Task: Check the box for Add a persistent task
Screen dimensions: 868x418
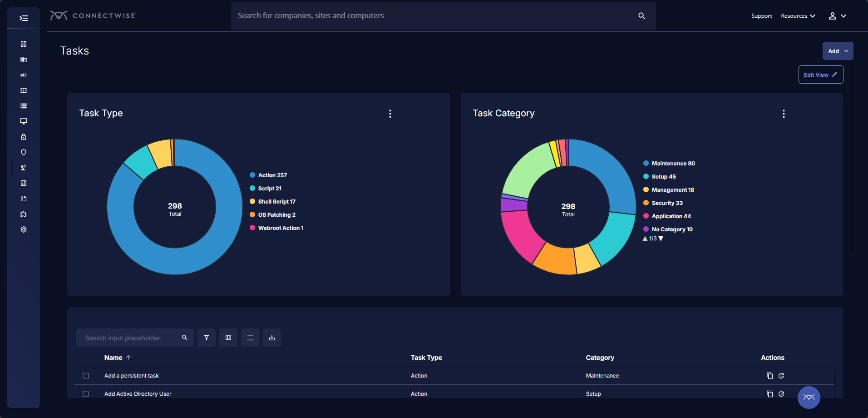Action: 86,376
